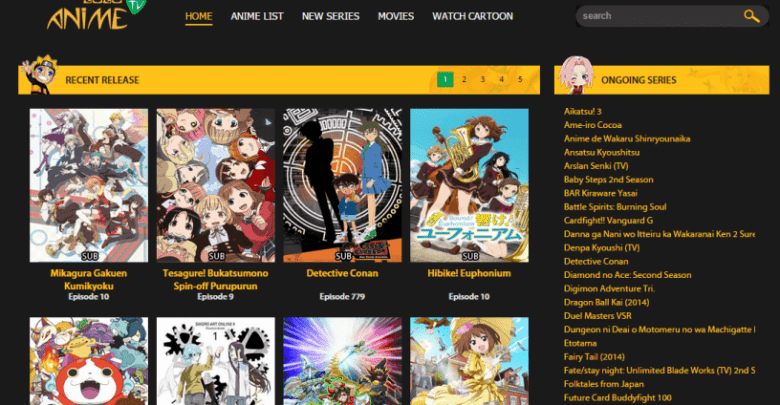Screen dimensions: 780x405
Task: Open the MOVIES section
Action: 395,16
